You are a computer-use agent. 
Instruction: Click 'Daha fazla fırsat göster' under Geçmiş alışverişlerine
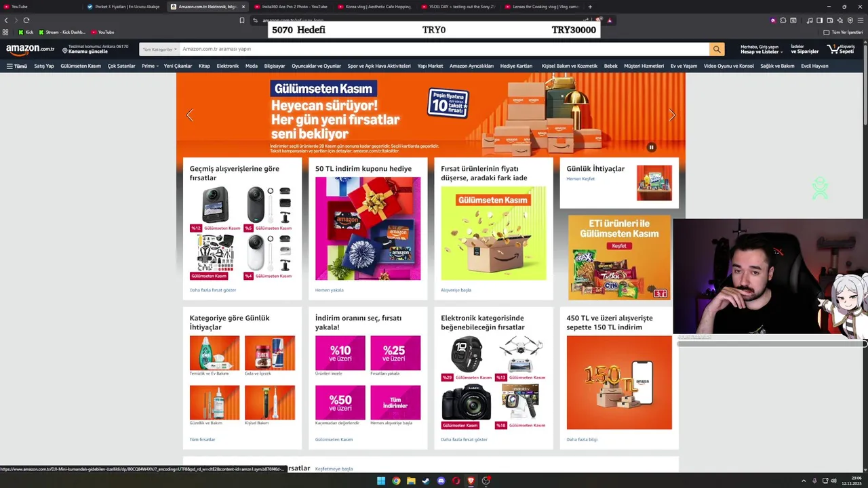coord(213,290)
